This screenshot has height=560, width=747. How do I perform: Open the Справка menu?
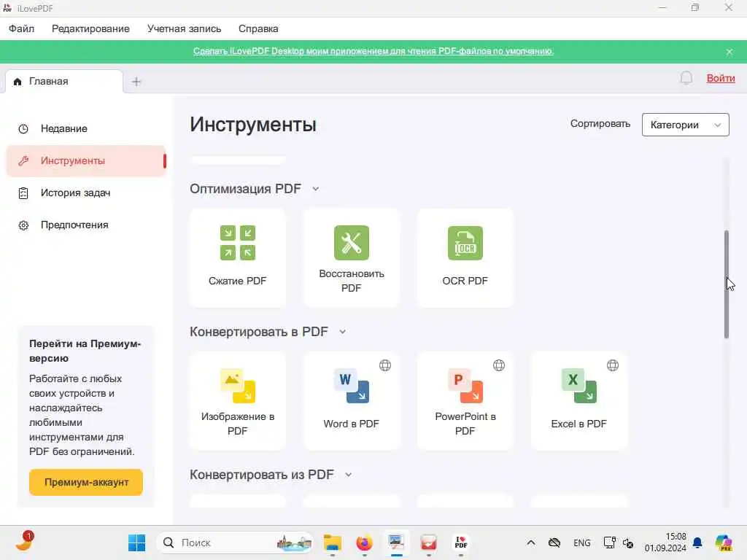point(258,28)
